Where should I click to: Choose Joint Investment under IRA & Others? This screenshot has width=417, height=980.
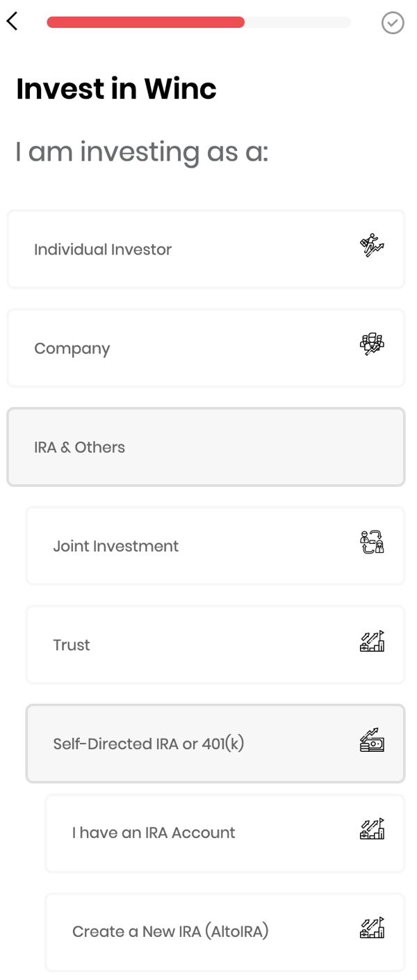click(x=215, y=545)
